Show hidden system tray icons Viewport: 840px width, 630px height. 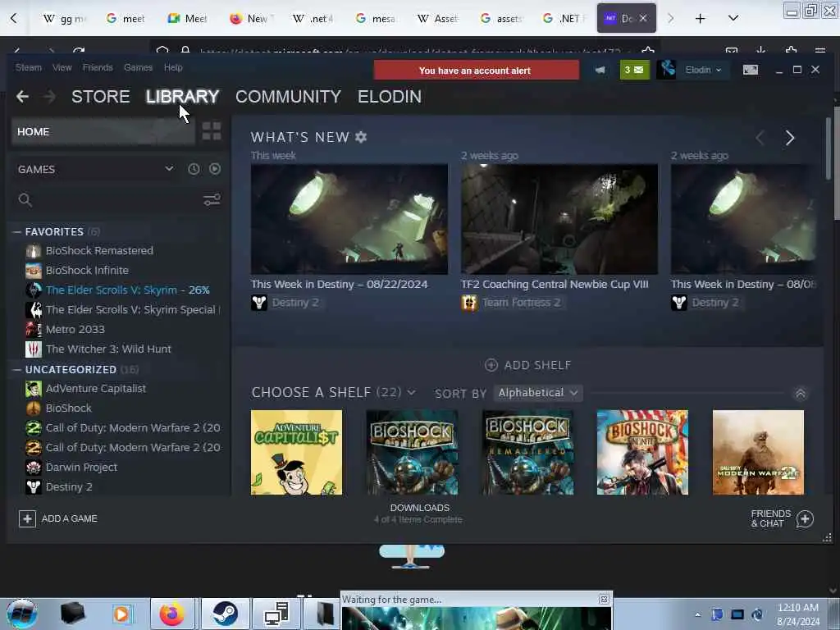coord(697,614)
